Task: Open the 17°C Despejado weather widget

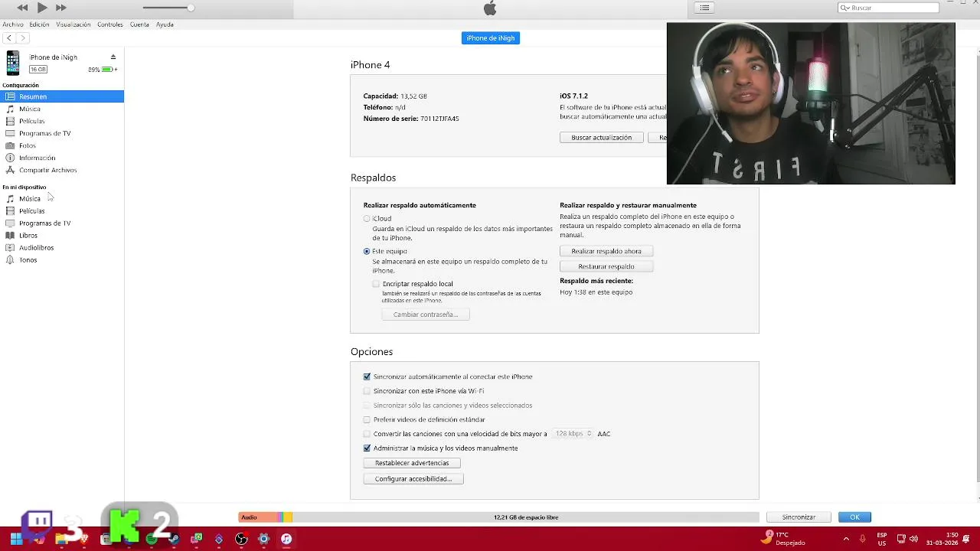Action: coord(785,539)
